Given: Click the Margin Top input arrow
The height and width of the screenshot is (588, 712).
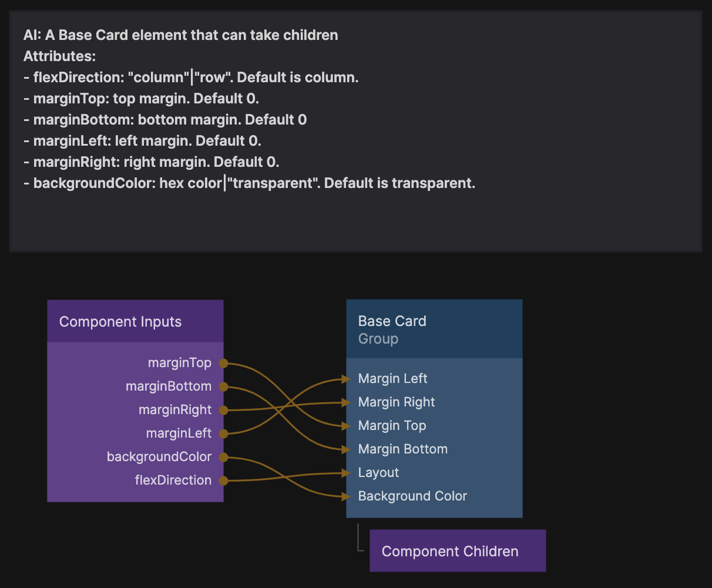Looking at the screenshot, I should click(x=347, y=426).
